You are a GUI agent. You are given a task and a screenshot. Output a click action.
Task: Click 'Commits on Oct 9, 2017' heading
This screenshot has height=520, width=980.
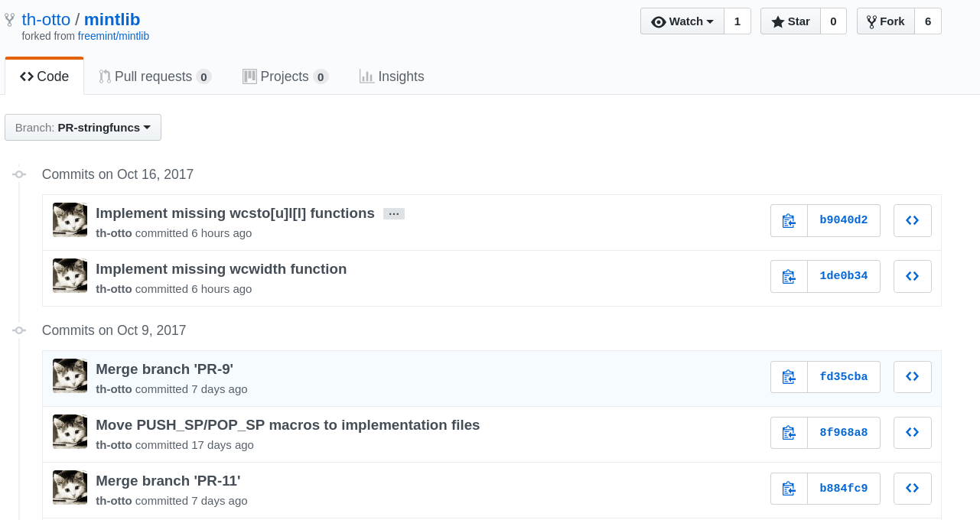[114, 330]
